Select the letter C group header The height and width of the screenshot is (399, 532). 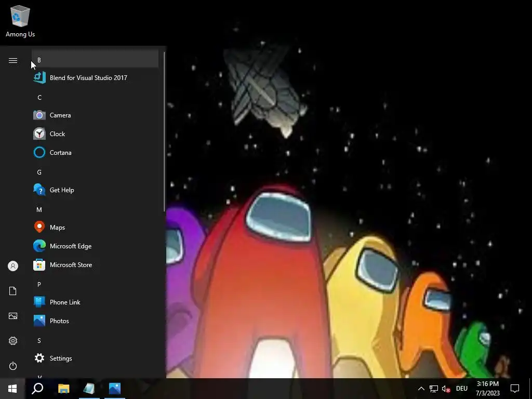click(39, 98)
